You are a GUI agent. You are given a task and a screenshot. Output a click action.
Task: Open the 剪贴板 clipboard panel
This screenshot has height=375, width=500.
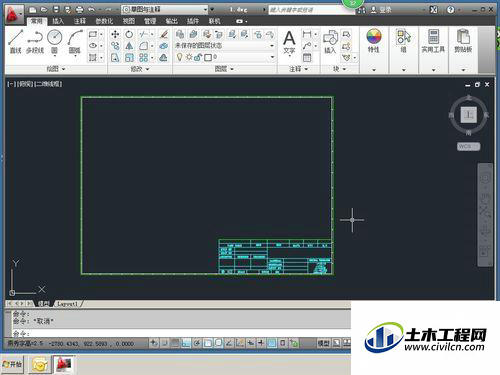coord(463,41)
